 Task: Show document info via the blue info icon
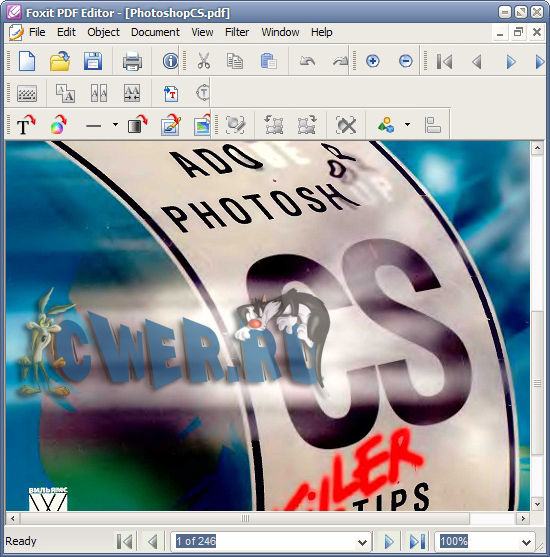tap(171, 61)
